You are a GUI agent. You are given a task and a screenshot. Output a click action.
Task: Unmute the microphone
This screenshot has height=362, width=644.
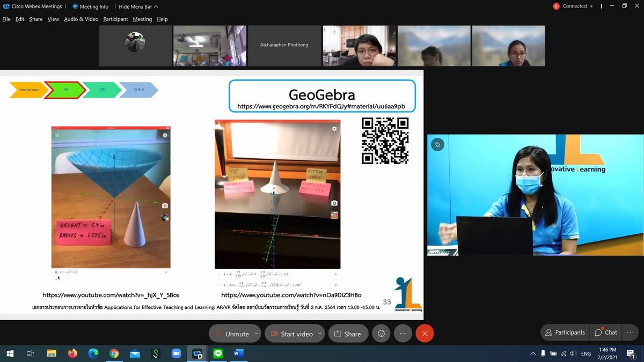(x=232, y=334)
